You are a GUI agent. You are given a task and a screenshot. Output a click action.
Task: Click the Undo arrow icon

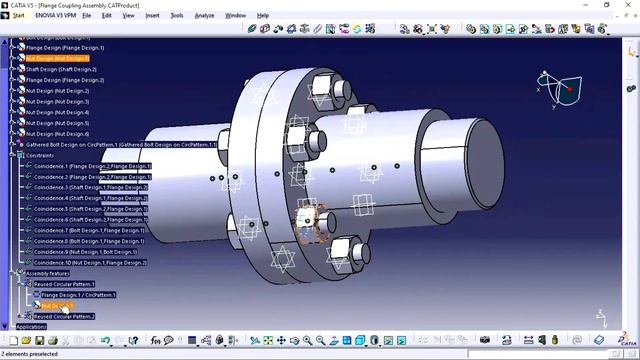[x=105, y=340]
